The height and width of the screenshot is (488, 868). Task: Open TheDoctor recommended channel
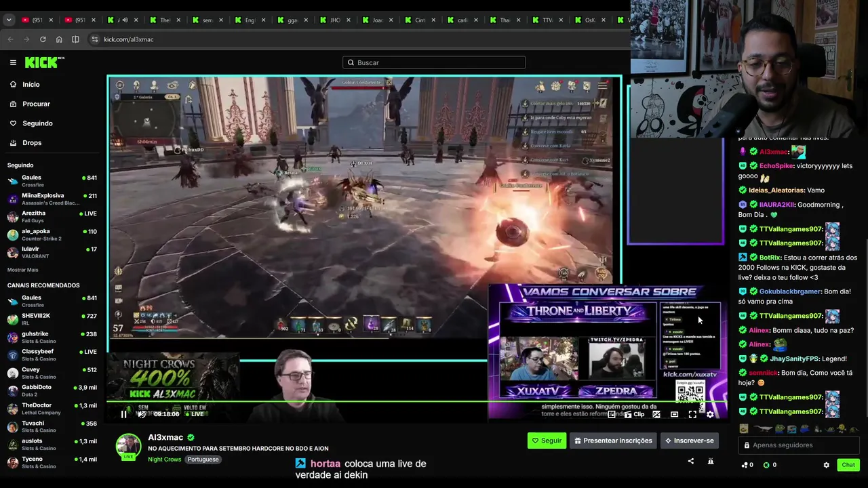[x=52, y=409]
